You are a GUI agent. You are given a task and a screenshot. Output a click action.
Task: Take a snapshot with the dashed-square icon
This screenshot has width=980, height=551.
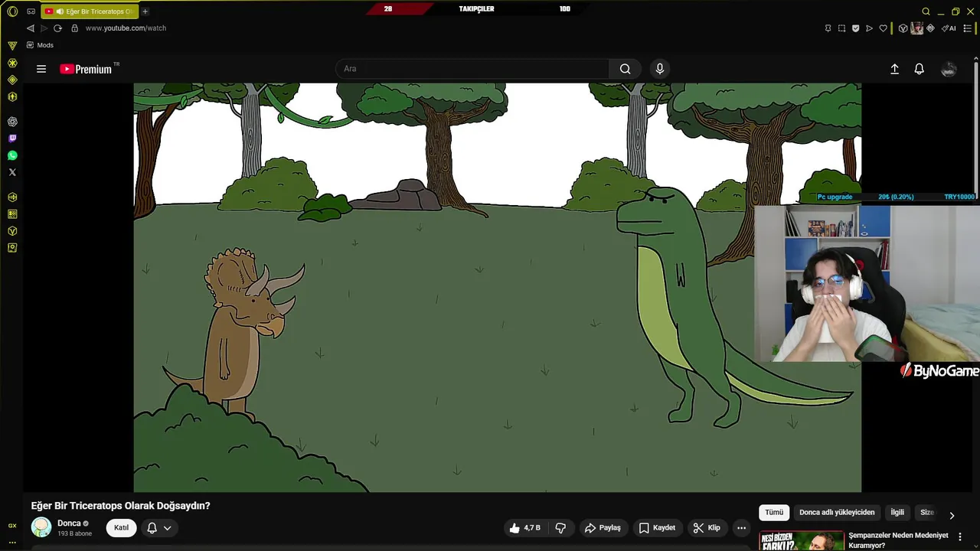click(841, 28)
